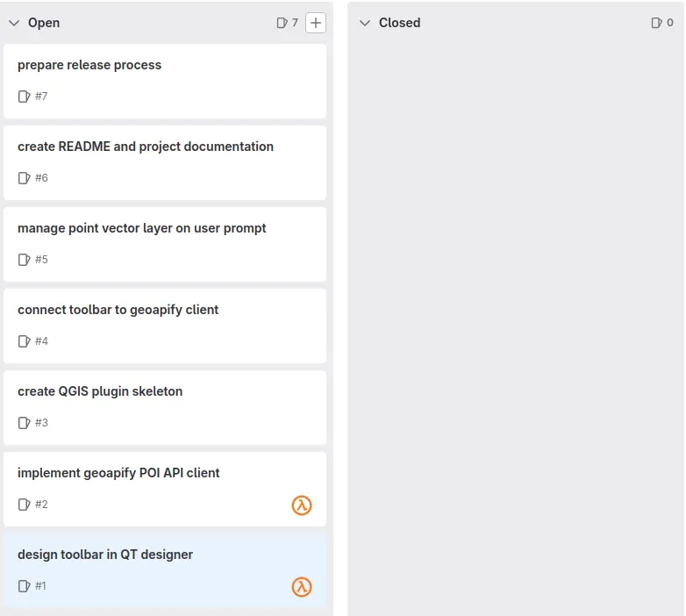The width and height of the screenshot is (686, 616).
Task: Collapse the Closed list with its chevron
Action: [x=365, y=23]
